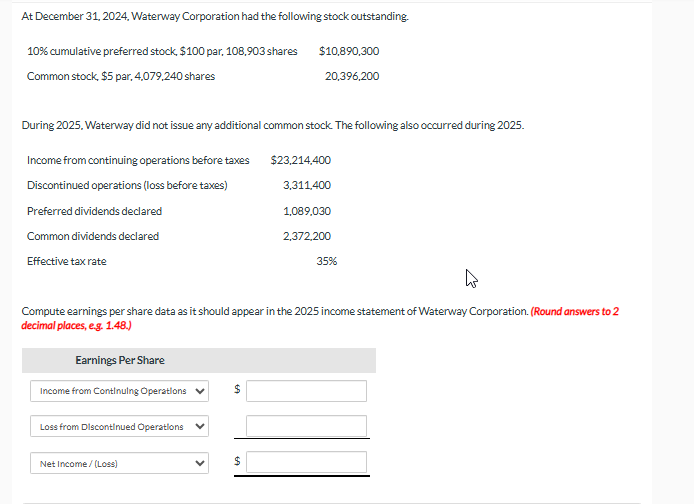Open the Net Income / (Loss) dropdown
Image resolution: width=694 pixels, height=504 pixels.
(x=119, y=463)
